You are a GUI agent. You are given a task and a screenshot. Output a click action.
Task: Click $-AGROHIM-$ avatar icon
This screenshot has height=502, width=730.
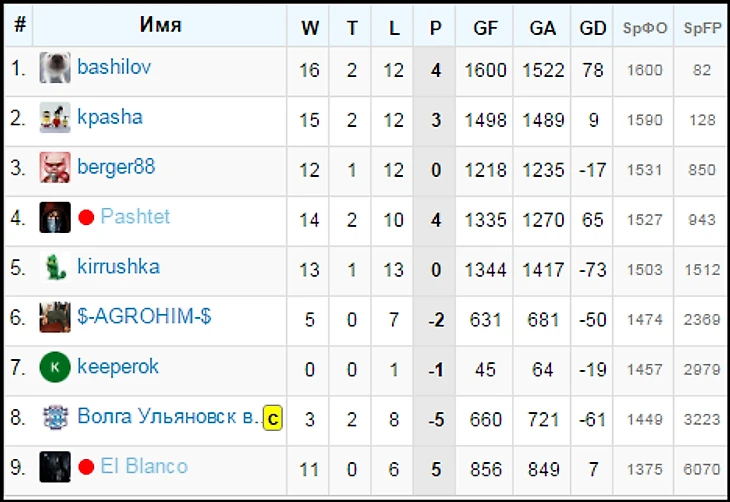click(55, 317)
